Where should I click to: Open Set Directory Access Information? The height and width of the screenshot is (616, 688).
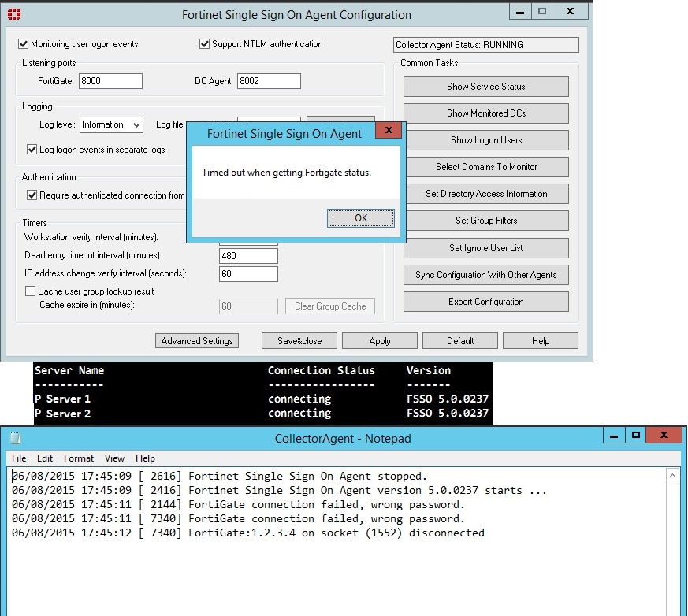[486, 194]
